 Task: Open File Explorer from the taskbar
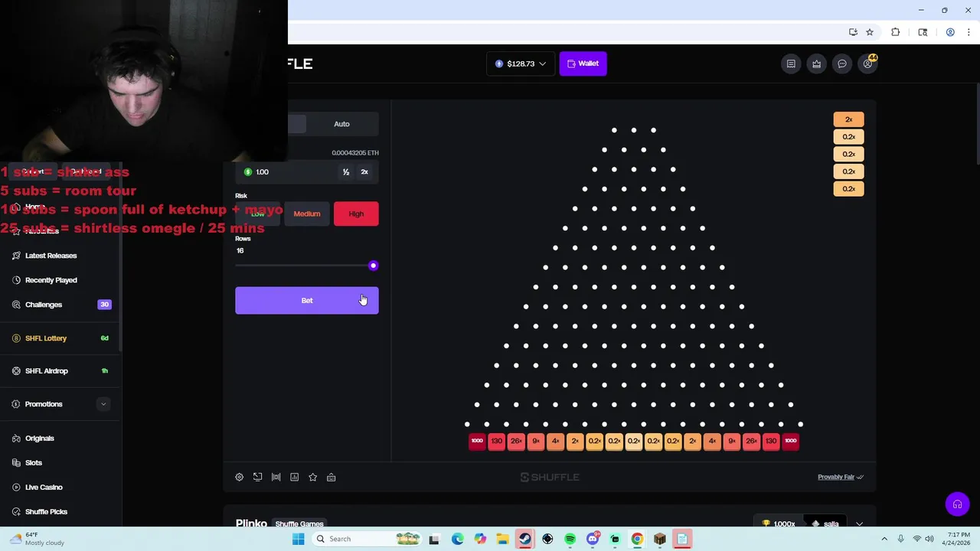tap(502, 539)
